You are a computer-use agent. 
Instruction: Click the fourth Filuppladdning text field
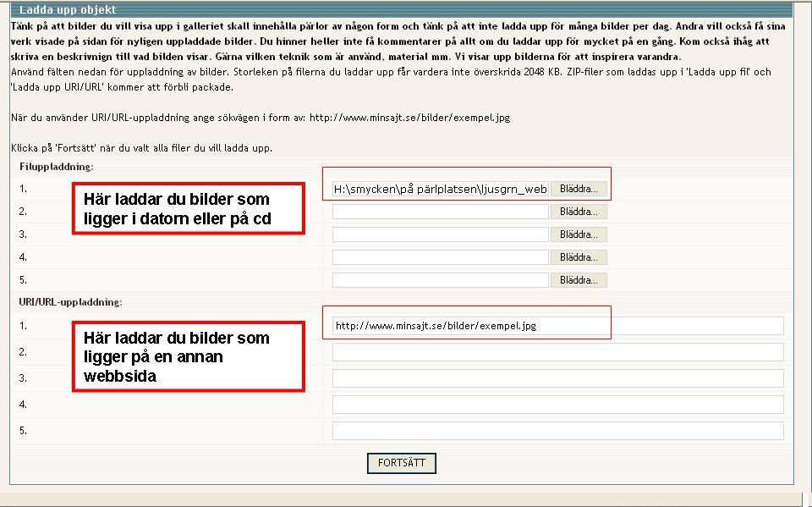pos(440,257)
